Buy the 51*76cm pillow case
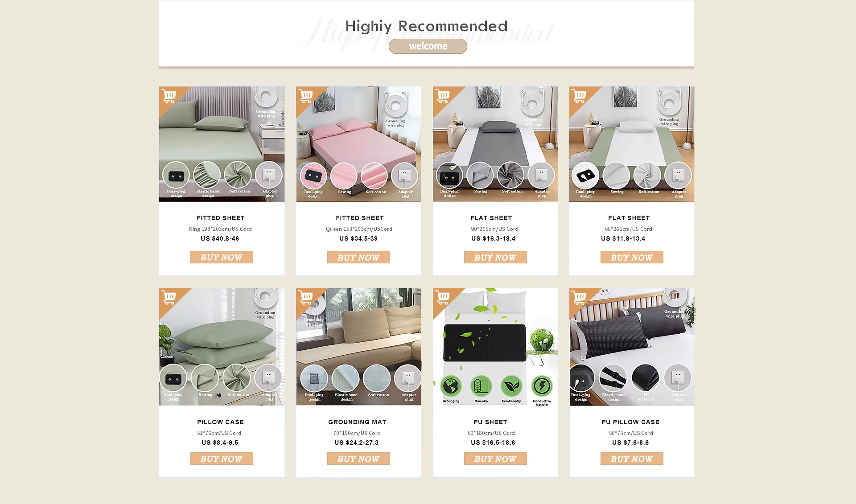The height and width of the screenshot is (504, 856). 222,459
